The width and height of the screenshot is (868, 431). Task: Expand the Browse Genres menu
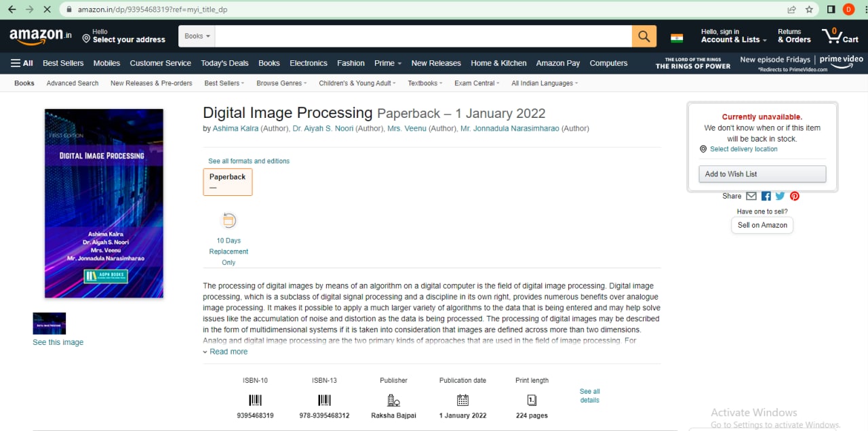pos(281,83)
